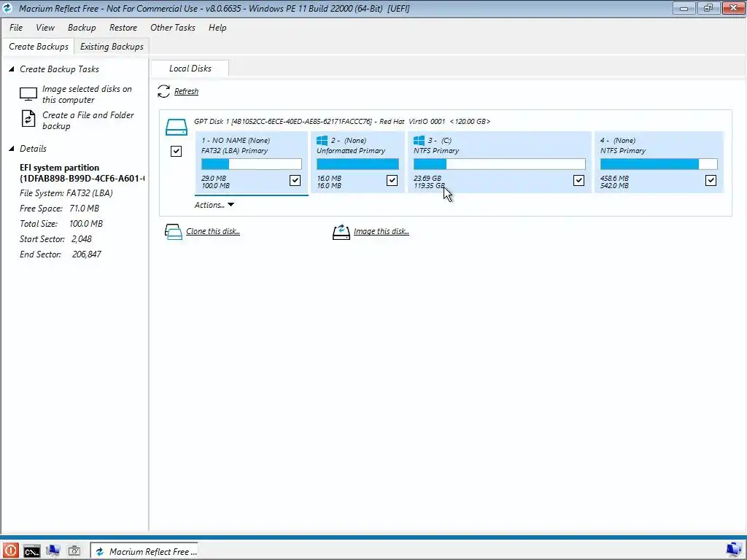Click the Image this disk link

click(x=381, y=231)
